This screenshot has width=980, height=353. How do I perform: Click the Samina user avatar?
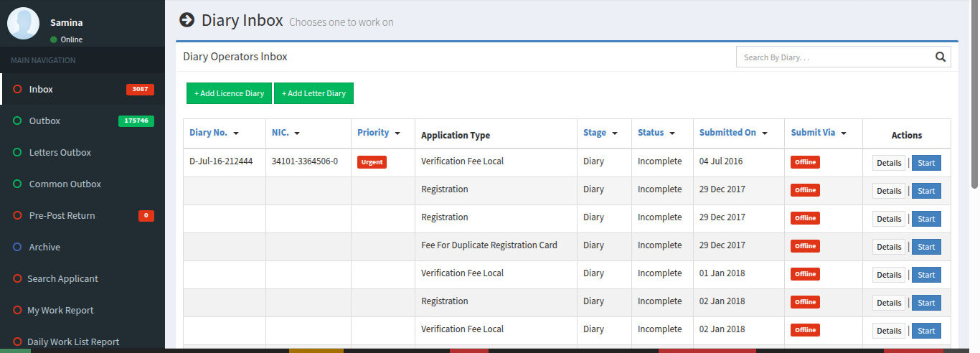click(x=23, y=23)
